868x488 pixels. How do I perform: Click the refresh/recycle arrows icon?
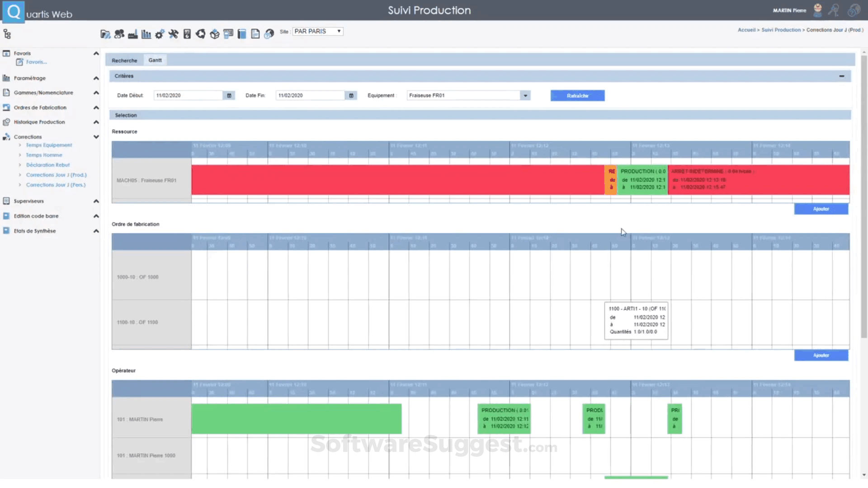coord(200,34)
